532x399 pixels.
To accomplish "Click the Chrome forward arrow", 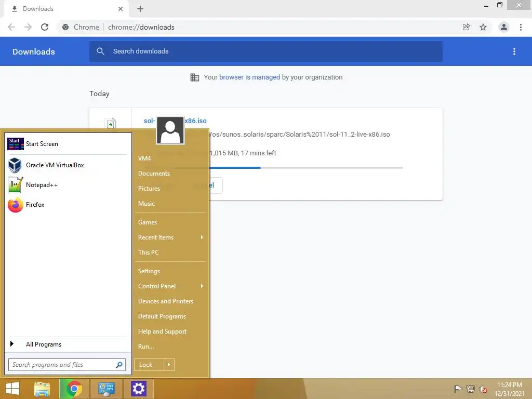I will (28, 27).
